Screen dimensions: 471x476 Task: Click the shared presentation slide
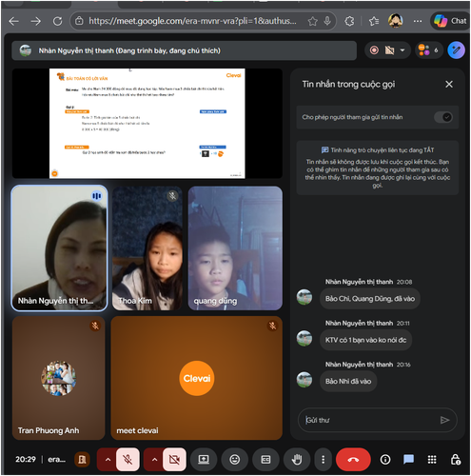pyautogui.click(x=147, y=123)
